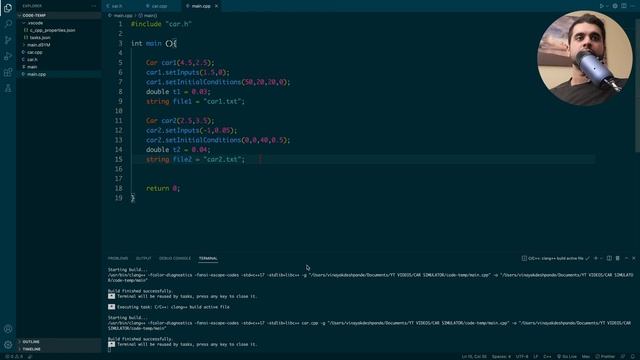Open the Testing view in activity bar
The width and height of the screenshot is (640, 360).
point(8,88)
